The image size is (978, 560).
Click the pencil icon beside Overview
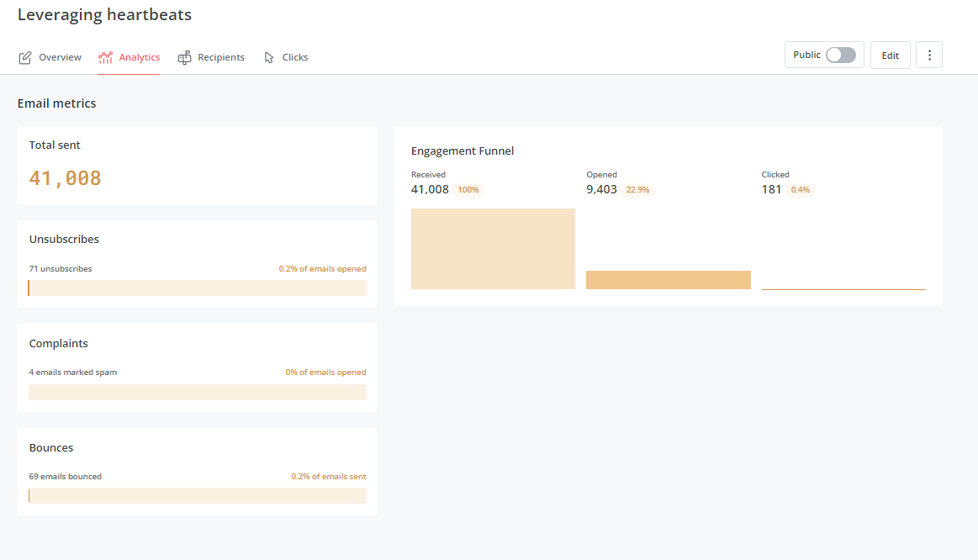coord(25,56)
